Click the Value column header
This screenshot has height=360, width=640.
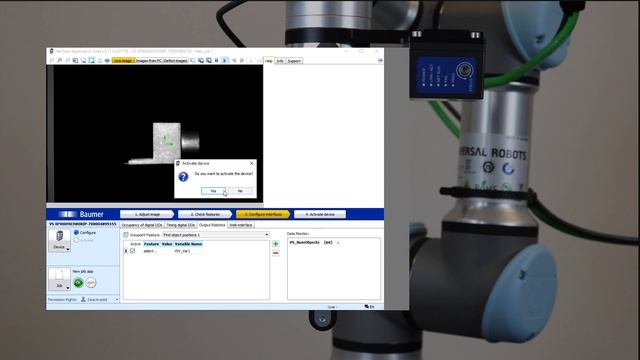click(x=167, y=244)
